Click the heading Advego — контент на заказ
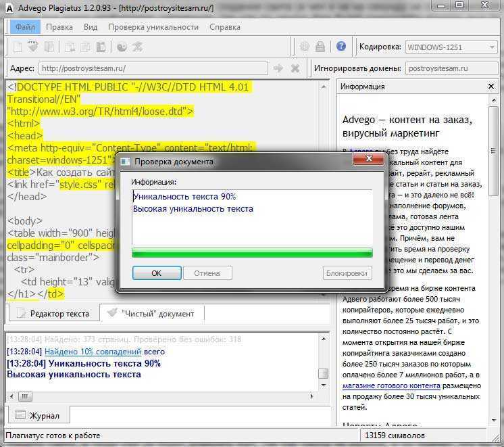Screen dimensions: 504x447 407,120
